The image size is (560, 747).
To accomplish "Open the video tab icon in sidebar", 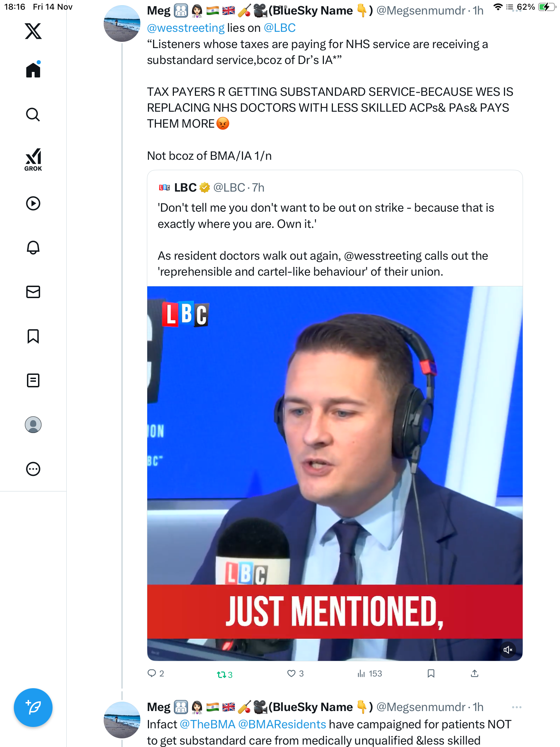I will (x=33, y=203).
